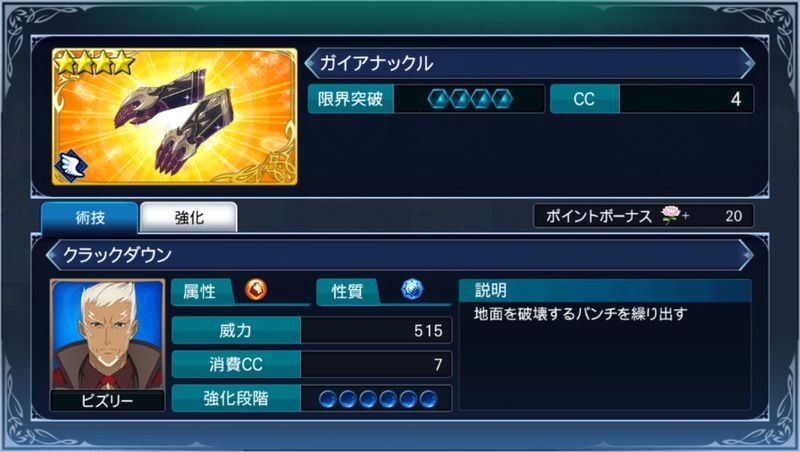This screenshot has width=800, height=452.
Task: Click the last blue 強化段階 orb
Action: pos(428,399)
